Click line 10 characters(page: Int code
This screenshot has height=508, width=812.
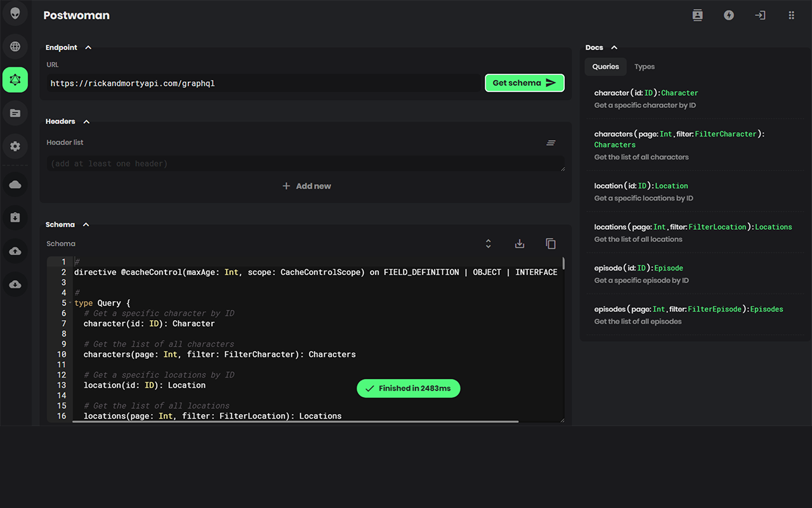pyautogui.click(x=219, y=354)
